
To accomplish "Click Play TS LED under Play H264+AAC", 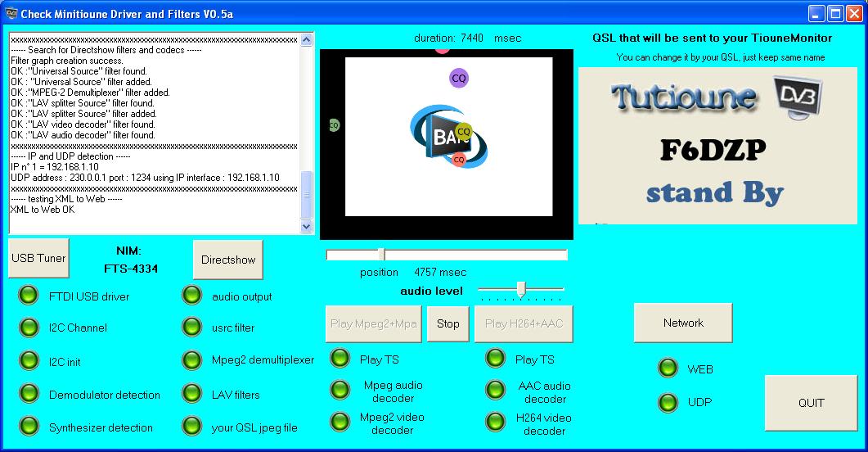I will (x=496, y=359).
